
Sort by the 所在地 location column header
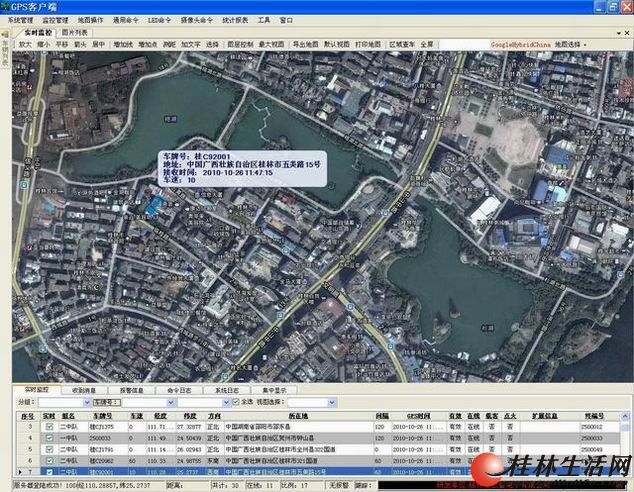[x=298, y=416]
